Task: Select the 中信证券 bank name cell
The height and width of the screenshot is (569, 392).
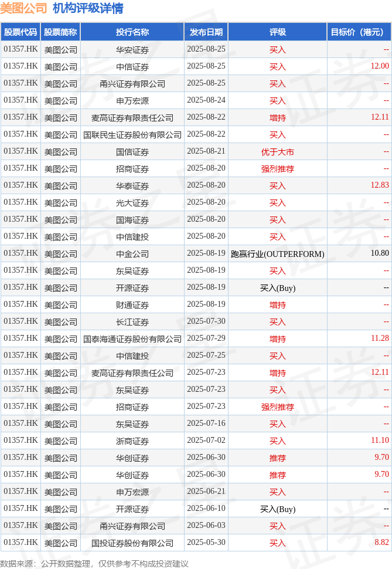Action: (x=132, y=67)
